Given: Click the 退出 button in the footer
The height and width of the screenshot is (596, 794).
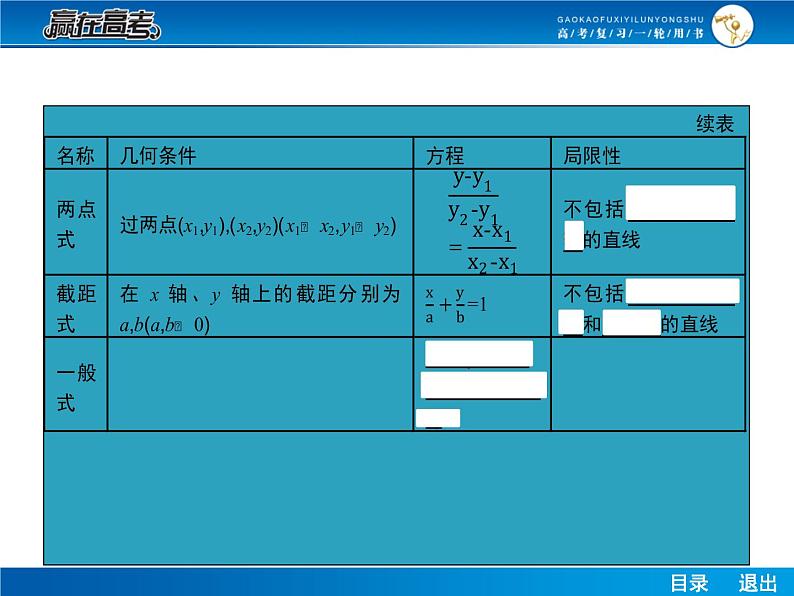Looking at the screenshot, I should [757, 583].
